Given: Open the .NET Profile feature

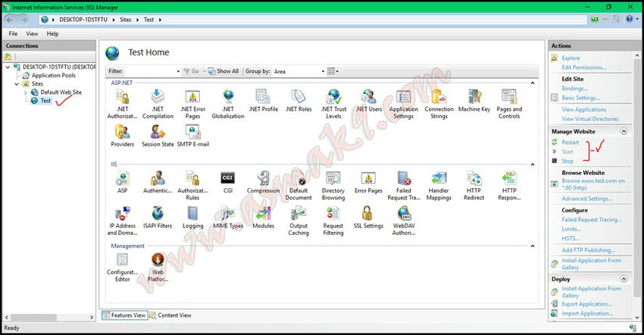Looking at the screenshot, I should click(263, 101).
